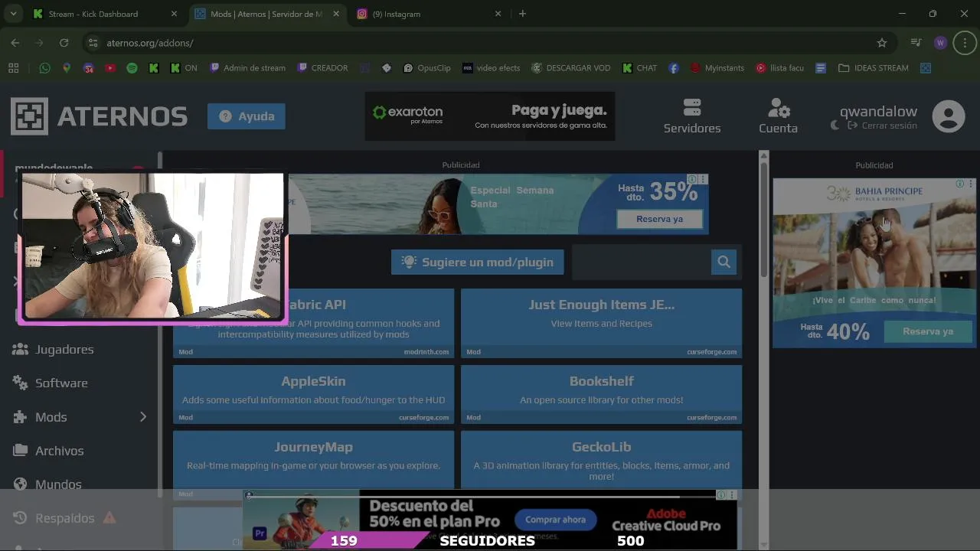Open the Facebook bookmark icon
The width and height of the screenshot is (980, 551).
[x=674, y=68]
